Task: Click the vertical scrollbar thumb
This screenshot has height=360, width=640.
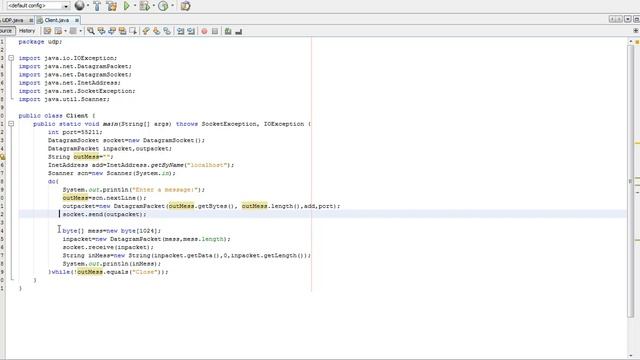Action: (630, 180)
